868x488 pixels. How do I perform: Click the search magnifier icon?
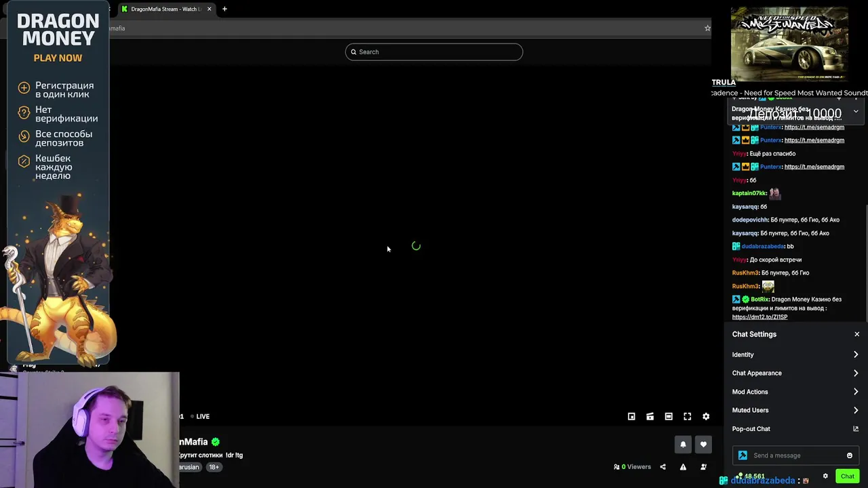point(353,52)
